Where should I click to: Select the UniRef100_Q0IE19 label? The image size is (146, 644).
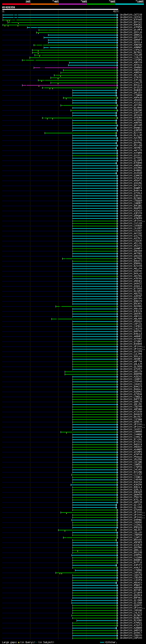(x=131, y=88)
